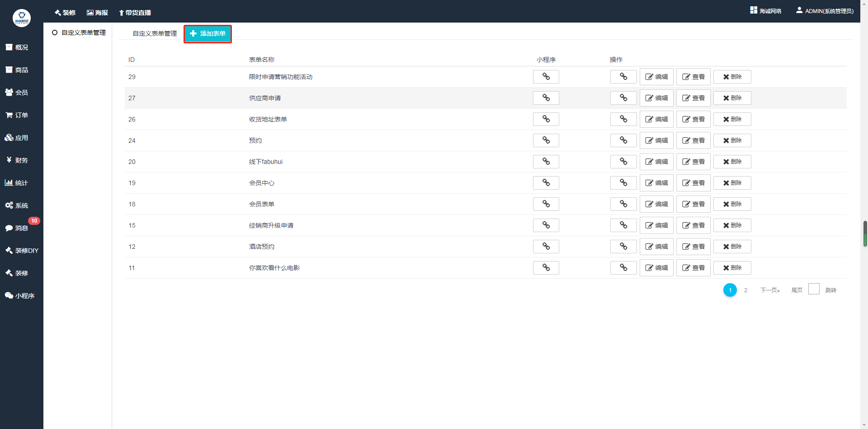The image size is (868, 429).
Task: Click the site logo in the sidebar
Action: (x=22, y=18)
